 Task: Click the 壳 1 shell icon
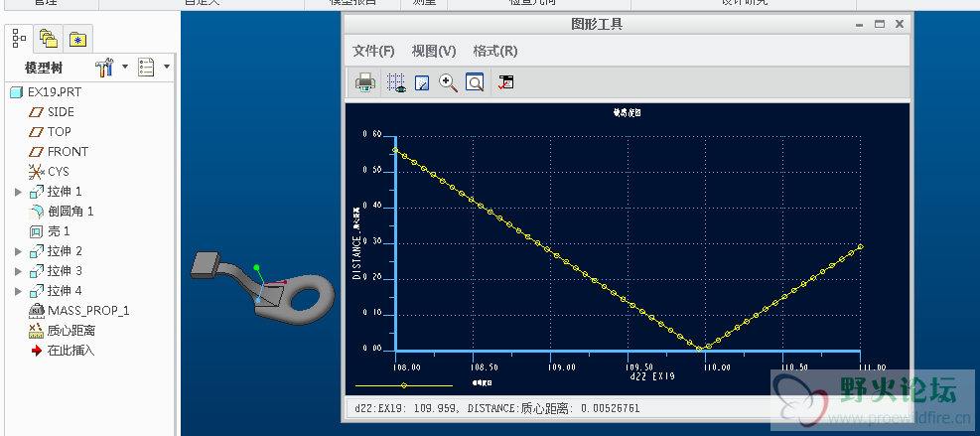(37, 231)
